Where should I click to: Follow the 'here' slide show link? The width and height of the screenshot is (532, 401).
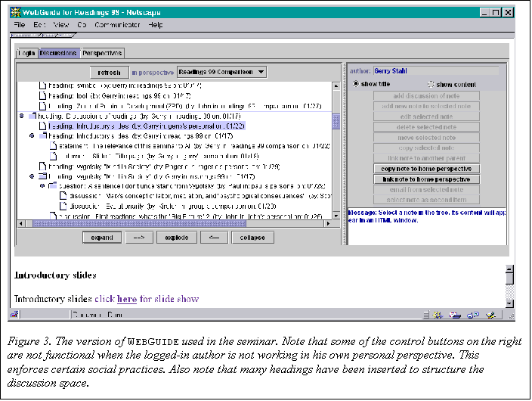coord(127,299)
